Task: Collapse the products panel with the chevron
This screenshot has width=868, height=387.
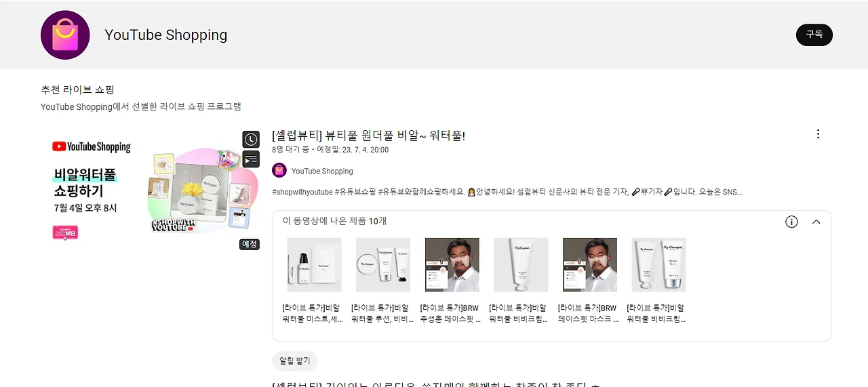Action: click(x=816, y=222)
